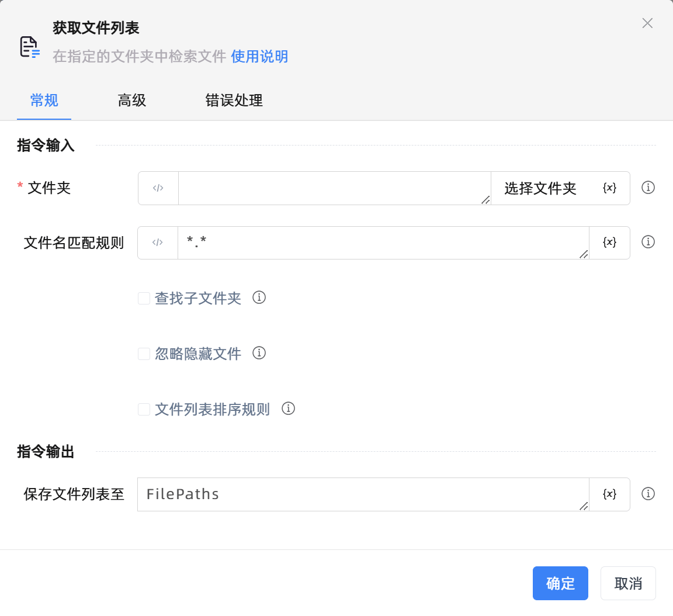This screenshot has width=673, height=616.
Task: Check the 忽略隐藏文件 option
Action: coord(144,353)
